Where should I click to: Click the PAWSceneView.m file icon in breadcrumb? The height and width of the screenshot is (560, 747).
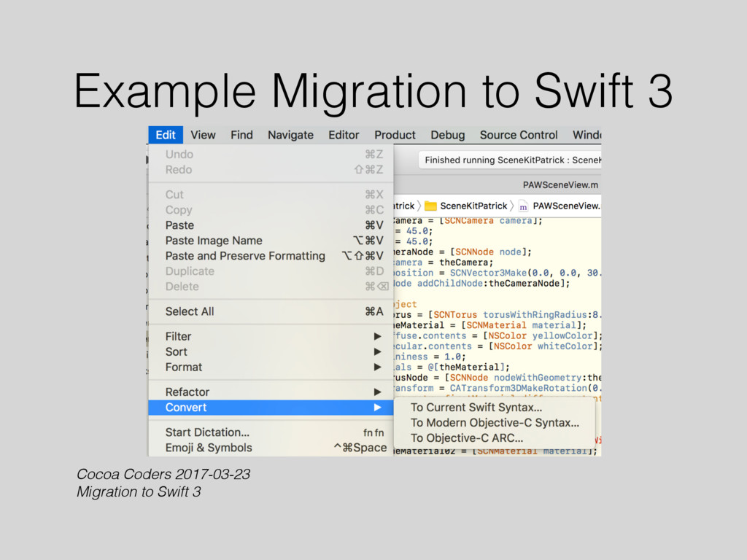pos(523,206)
